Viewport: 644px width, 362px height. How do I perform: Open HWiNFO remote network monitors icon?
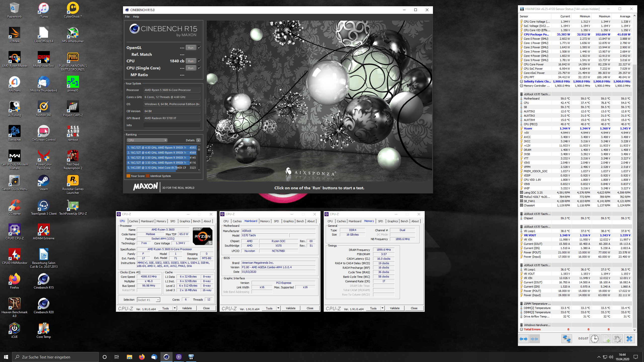(567, 339)
